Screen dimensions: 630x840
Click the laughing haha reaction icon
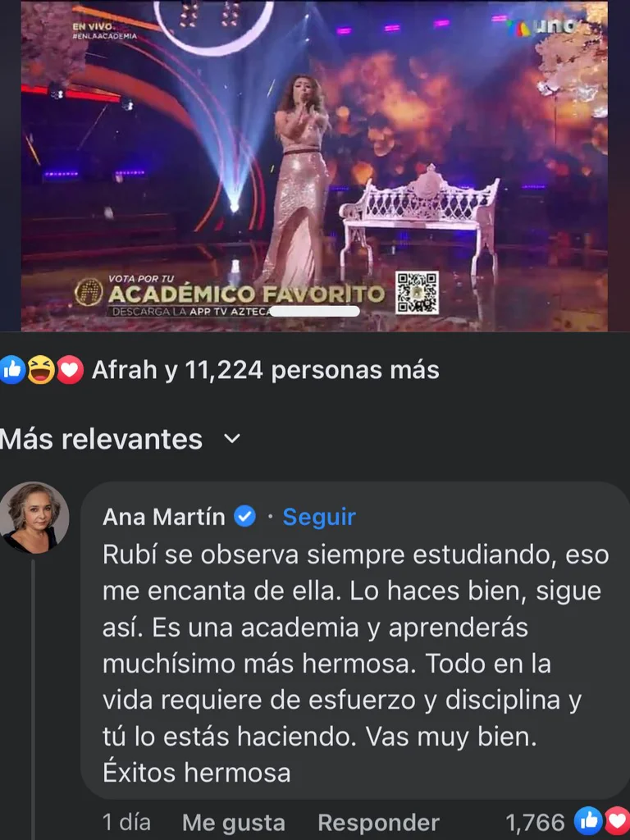pos(41,370)
